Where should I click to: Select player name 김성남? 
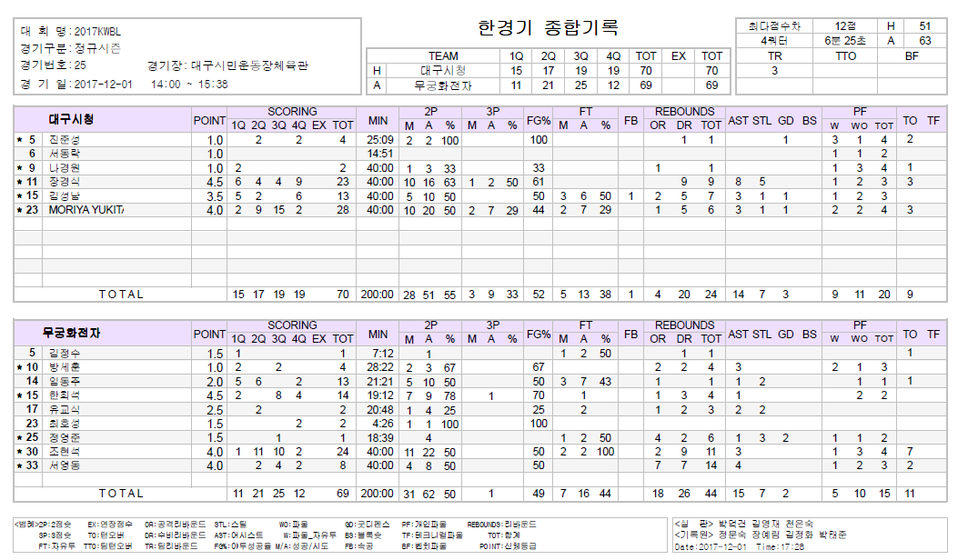[65, 196]
